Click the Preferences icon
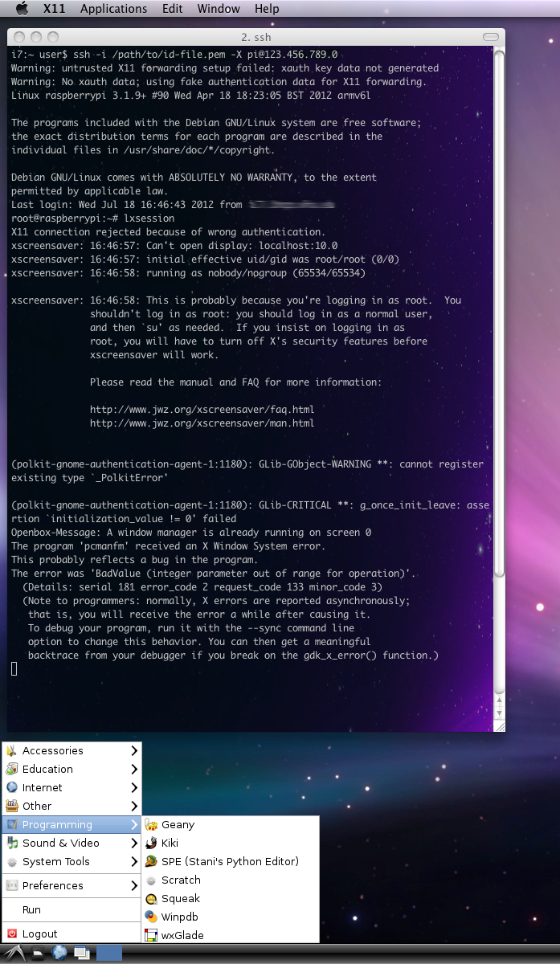Image resolution: width=560 pixels, height=964 pixels. click(12, 885)
